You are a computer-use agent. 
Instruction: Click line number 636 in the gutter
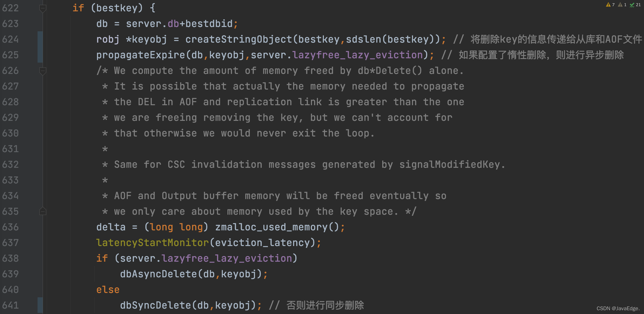tap(11, 227)
